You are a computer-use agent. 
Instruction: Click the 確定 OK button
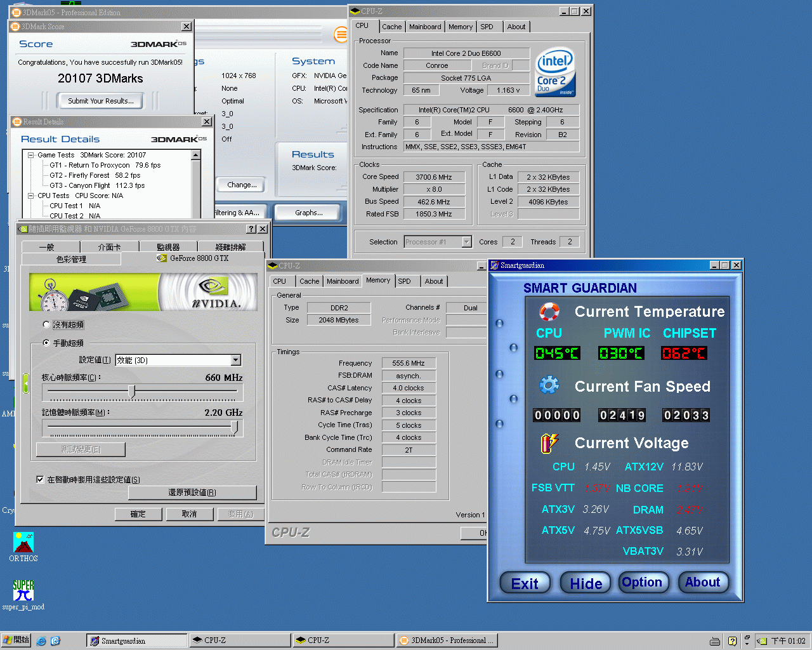coord(138,514)
